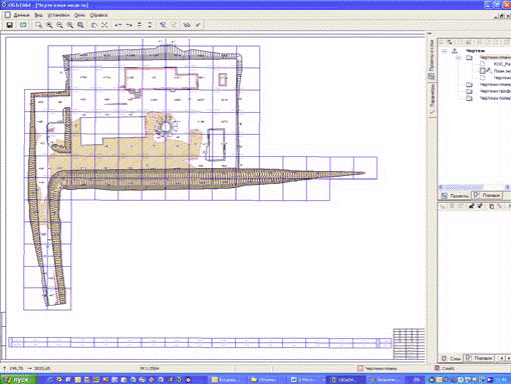Image resolution: width=511 pixels, height=384 pixels.
Task: Click the tree scrollbar's left arrow
Action: coord(440,187)
